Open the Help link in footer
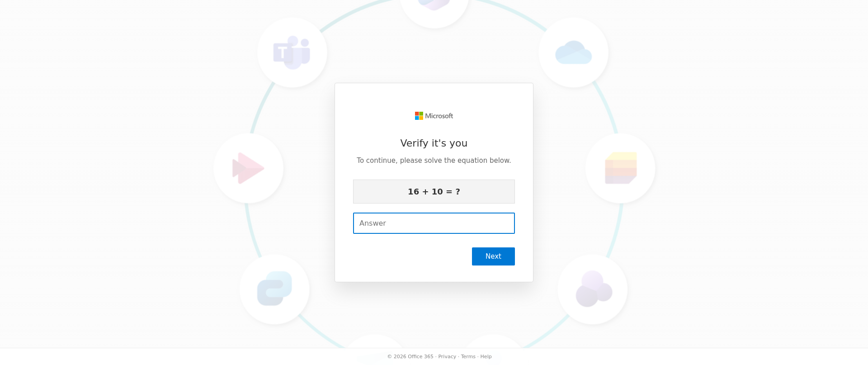868x365 pixels. click(x=486, y=356)
